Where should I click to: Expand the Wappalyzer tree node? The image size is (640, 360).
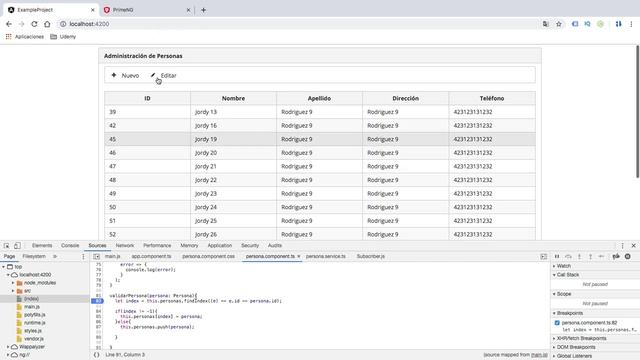(8, 347)
